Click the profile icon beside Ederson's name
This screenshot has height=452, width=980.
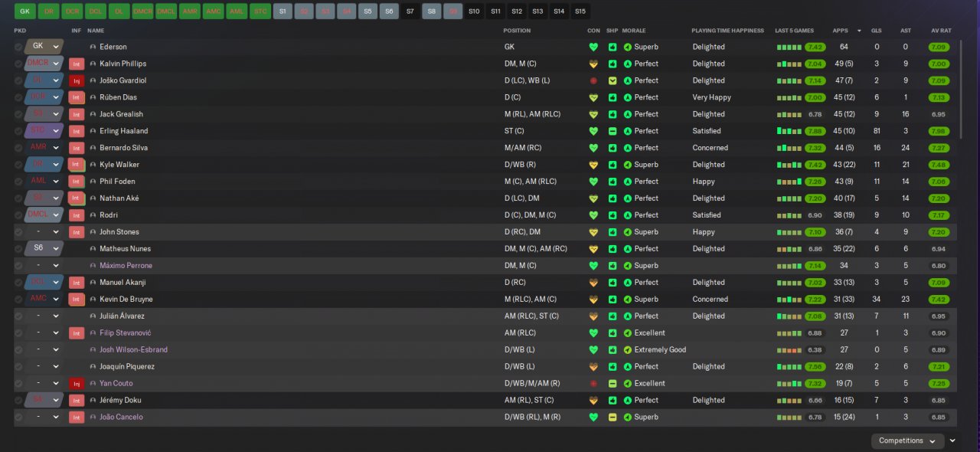pyautogui.click(x=93, y=47)
